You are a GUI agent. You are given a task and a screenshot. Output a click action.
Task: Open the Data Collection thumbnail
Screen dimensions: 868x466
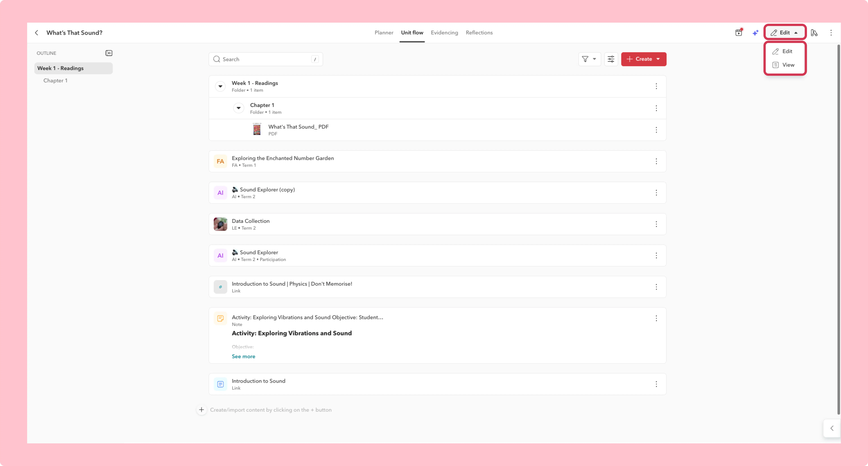220,224
